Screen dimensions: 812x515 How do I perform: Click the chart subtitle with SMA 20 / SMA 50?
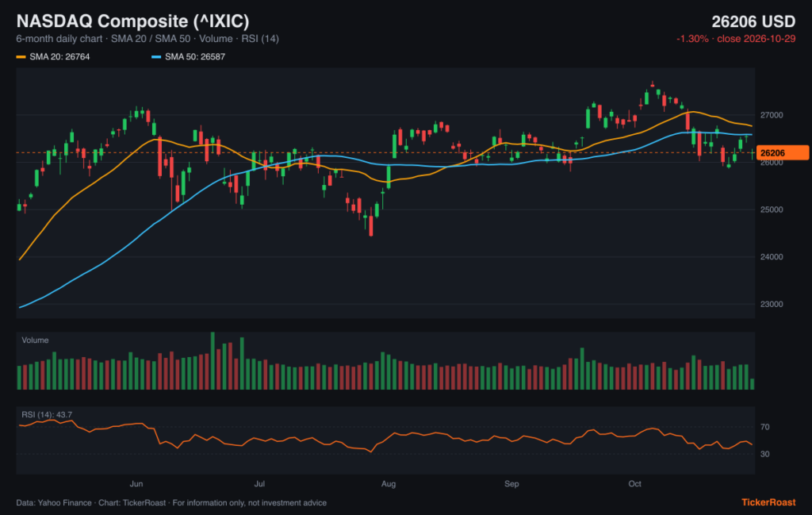point(147,39)
